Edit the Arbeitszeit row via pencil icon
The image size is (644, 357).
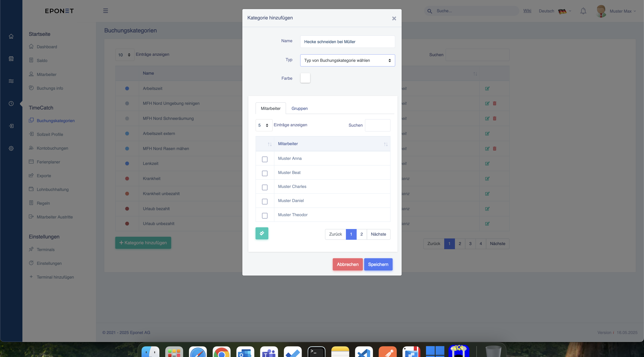pyautogui.click(x=487, y=89)
